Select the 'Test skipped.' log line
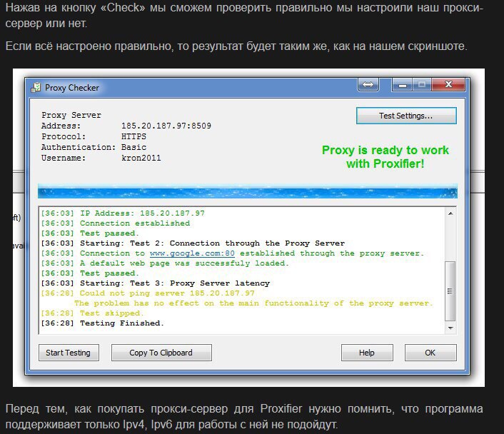This screenshot has height=434, width=504. click(92, 313)
